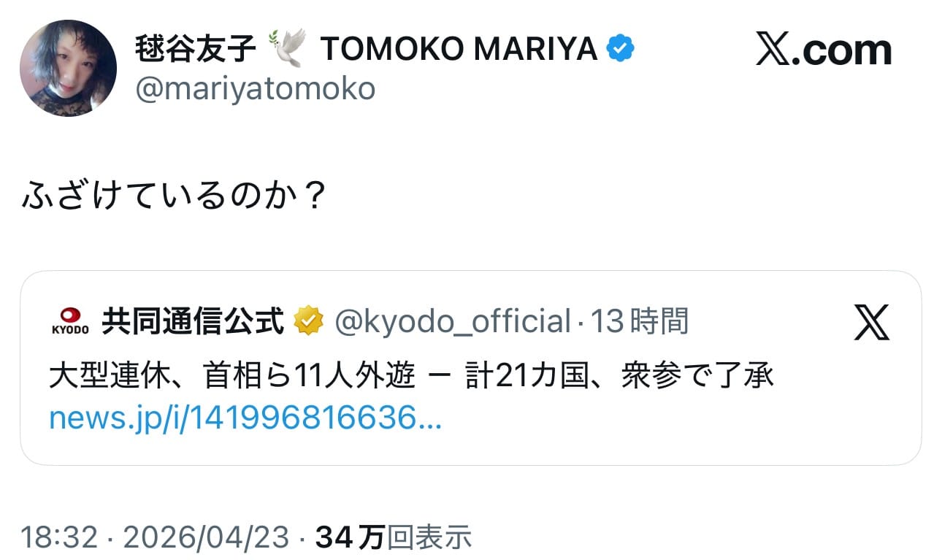
Task: Click the X.com logo at top right
Action: click(823, 50)
